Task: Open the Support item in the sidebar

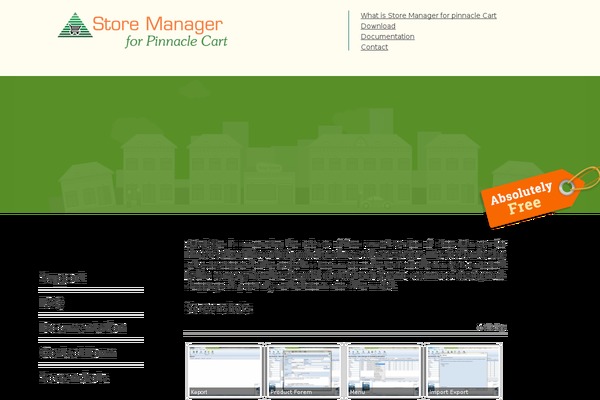Action: 63,278
